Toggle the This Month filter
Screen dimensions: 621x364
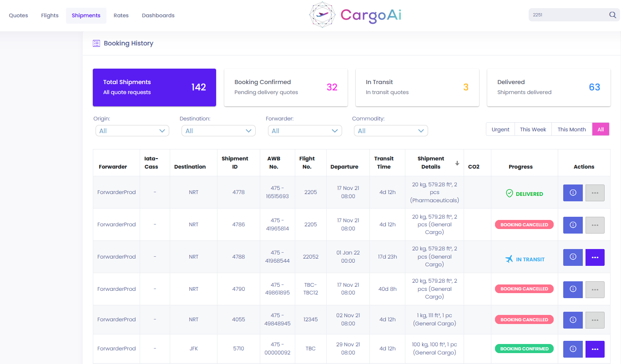571,130
